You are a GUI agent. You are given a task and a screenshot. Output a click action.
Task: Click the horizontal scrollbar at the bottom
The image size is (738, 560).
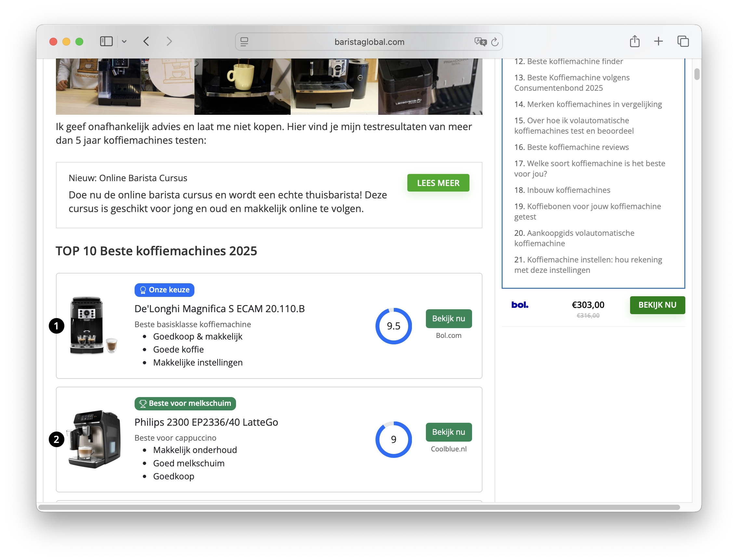click(x=359, y=507)
